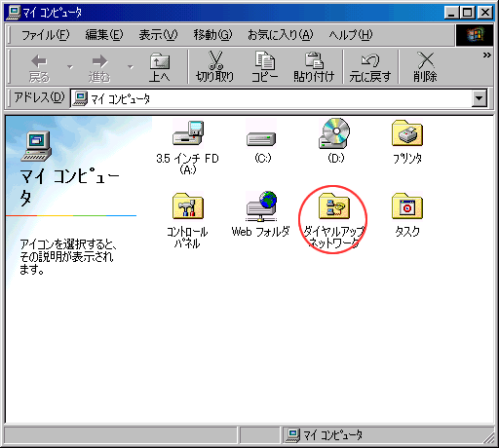This screenshot has height=448, width=499.
Task: Click the 切り取り scissors toolbar button
Action: pos(214,67)
